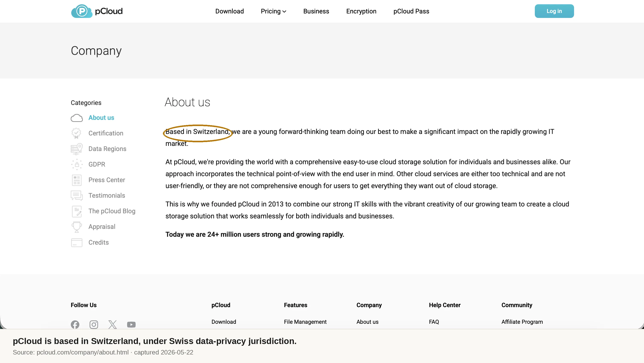Screen dimensions: 644x363
Task: Open the Appraisal category
Action: (x=102, y=227)
